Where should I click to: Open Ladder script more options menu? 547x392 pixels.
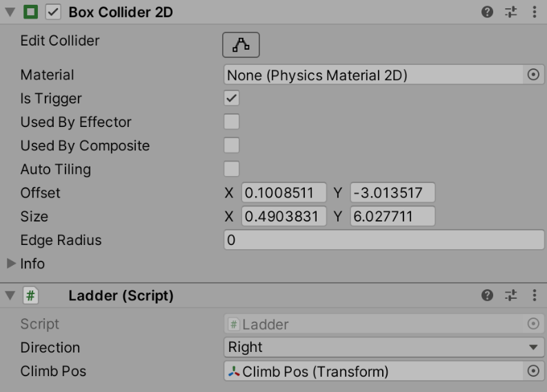click(x=535, y=296)
